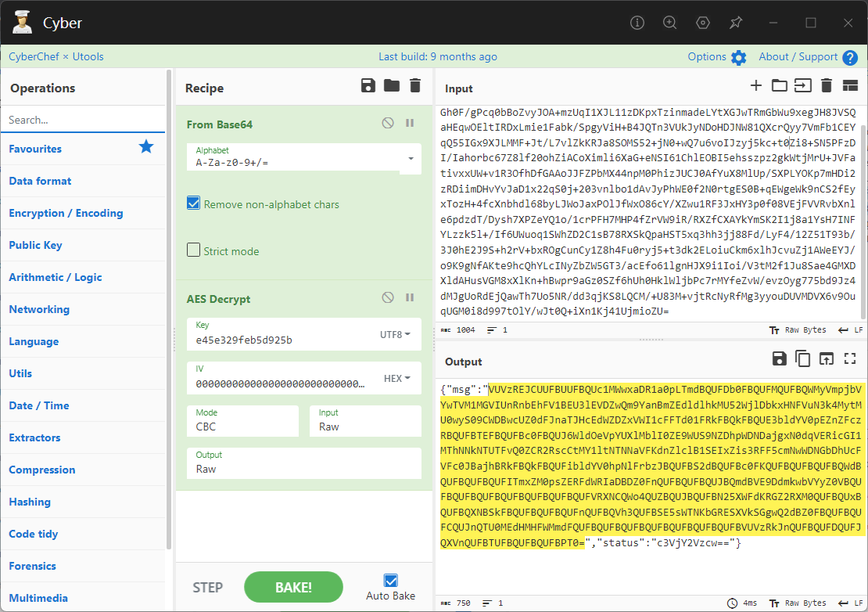The image size is (868, 612).
Task: Save the recipe using the disk icon
Action: [x=368, y=86]
